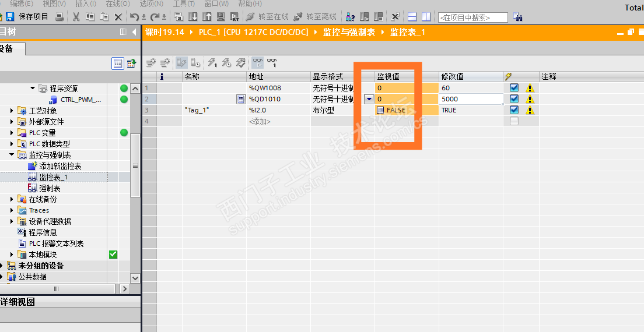This screenshot has height=332, width=644.
Task: Open the 在线(O) menu
Action: click(118, 3)
